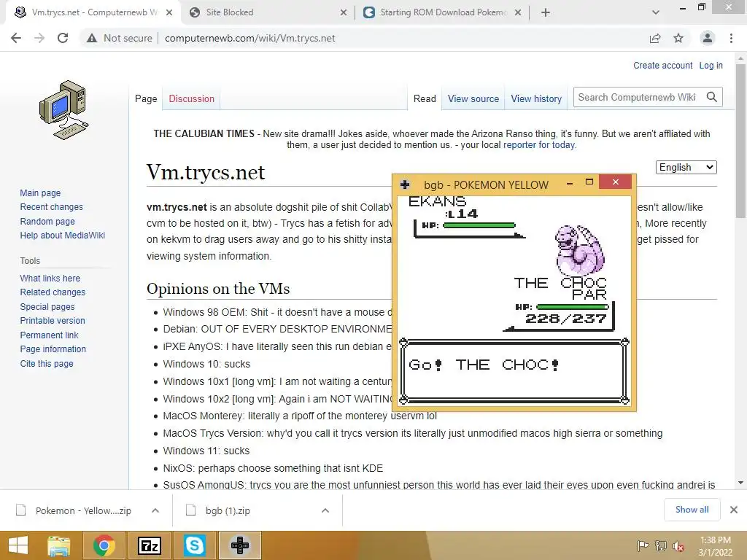Viewport: 747px width, 560px height.
Task: Open the Chrome profile avatar
Action: tap(708, 38)
